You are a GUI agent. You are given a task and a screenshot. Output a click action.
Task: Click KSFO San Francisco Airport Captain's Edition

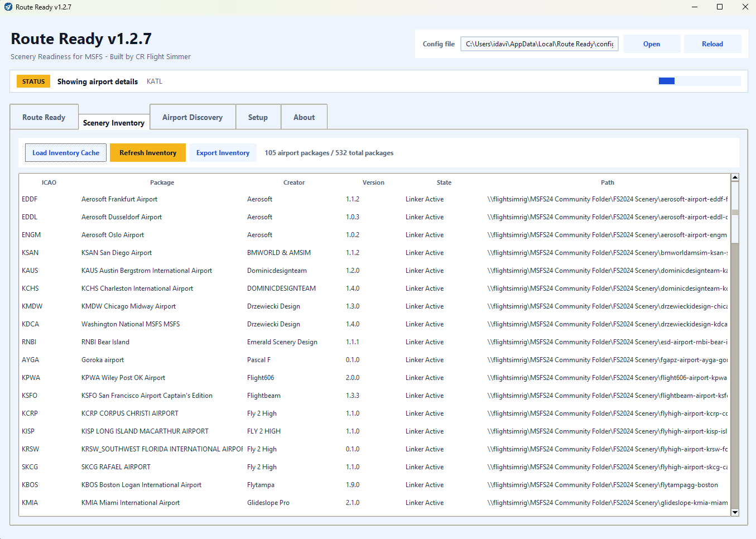147,396
